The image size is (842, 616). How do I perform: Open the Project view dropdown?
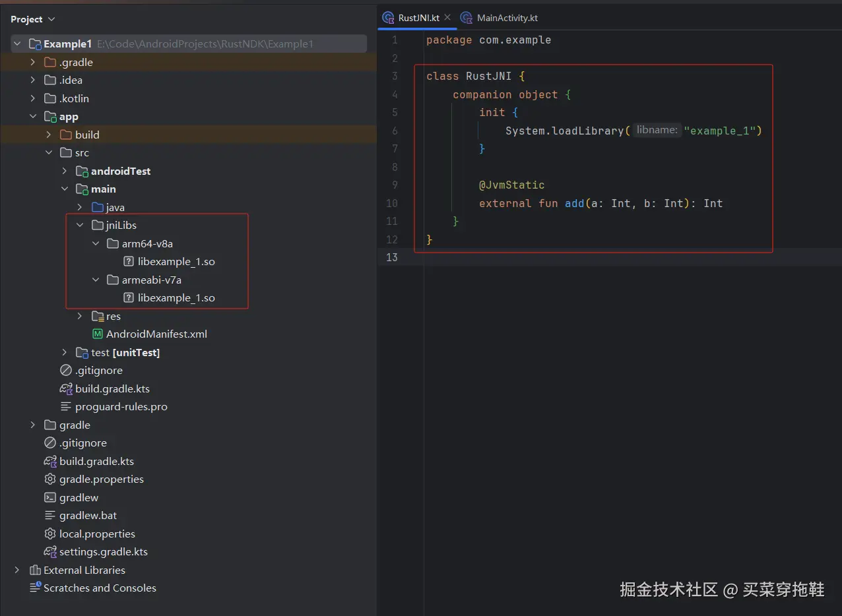(33, 19)
